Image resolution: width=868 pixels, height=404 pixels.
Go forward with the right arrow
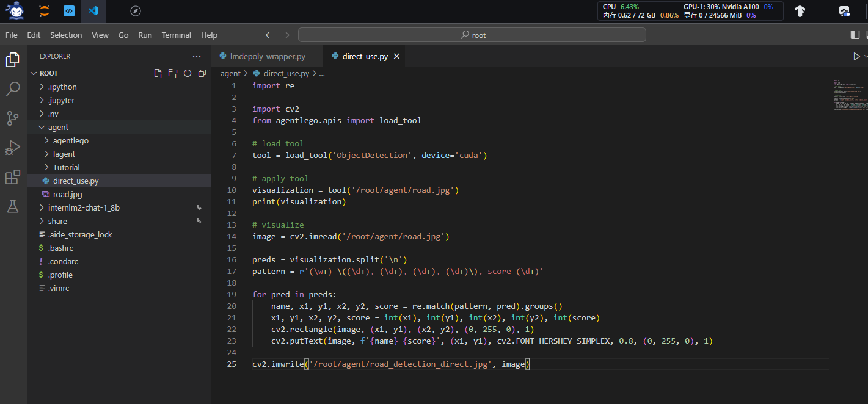285,35
